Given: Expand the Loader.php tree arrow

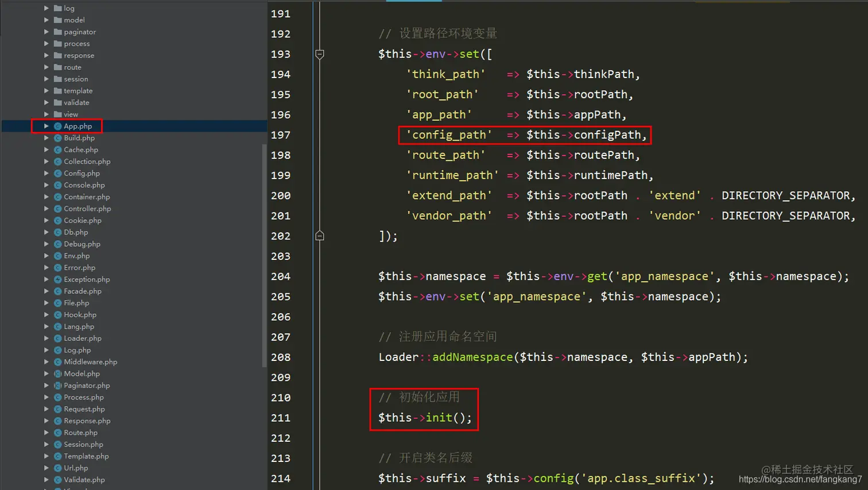Looking at the screenshot, I should pos(46,338).
